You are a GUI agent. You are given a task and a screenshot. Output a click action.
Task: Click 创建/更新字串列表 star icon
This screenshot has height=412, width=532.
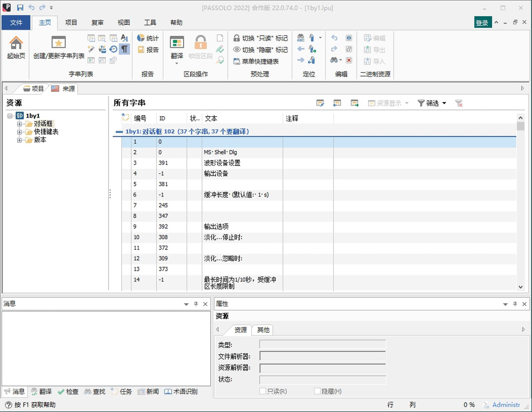59,43
